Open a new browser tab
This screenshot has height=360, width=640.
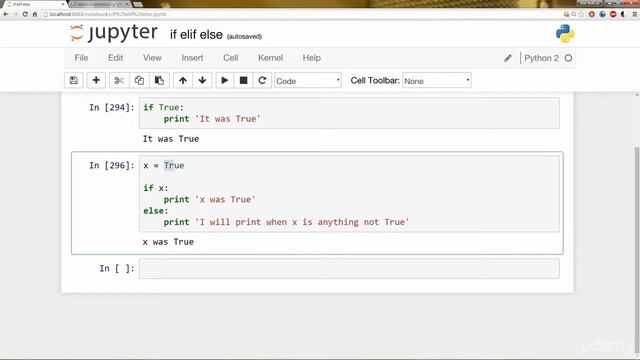point(138,4)
